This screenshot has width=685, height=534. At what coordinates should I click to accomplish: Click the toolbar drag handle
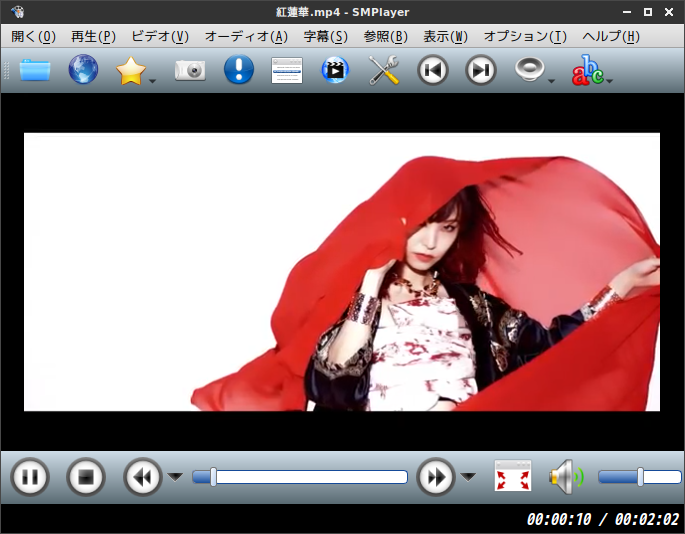coord(6,70)
